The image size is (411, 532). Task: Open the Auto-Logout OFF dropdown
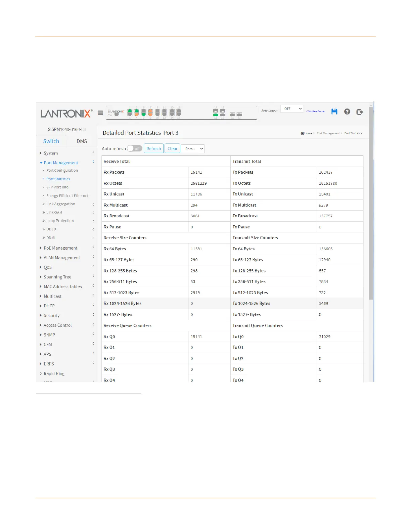(x=292, y=109)
